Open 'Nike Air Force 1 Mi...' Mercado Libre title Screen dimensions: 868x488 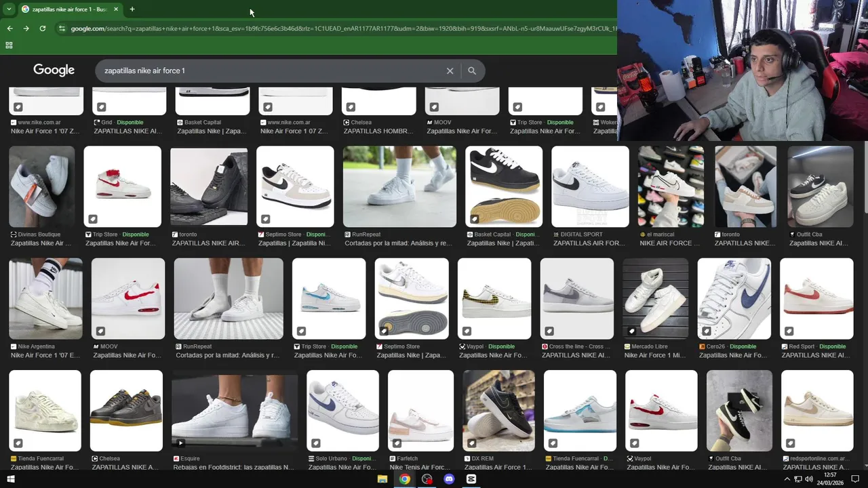tap(655, 355)
